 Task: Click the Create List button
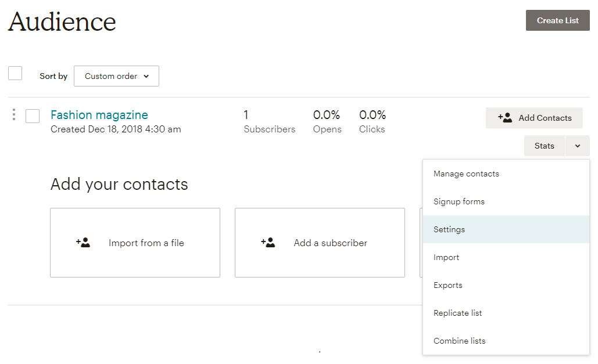pos(557,20)
